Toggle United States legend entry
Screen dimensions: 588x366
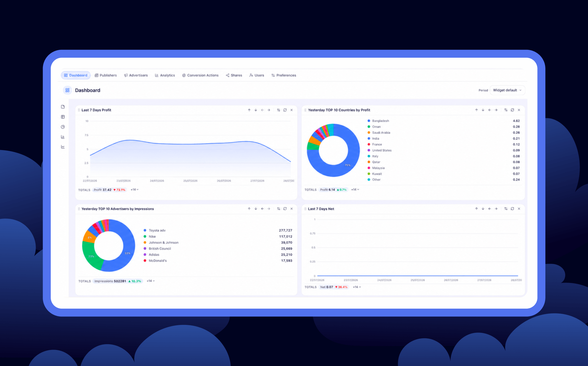[x=379, y=150]
